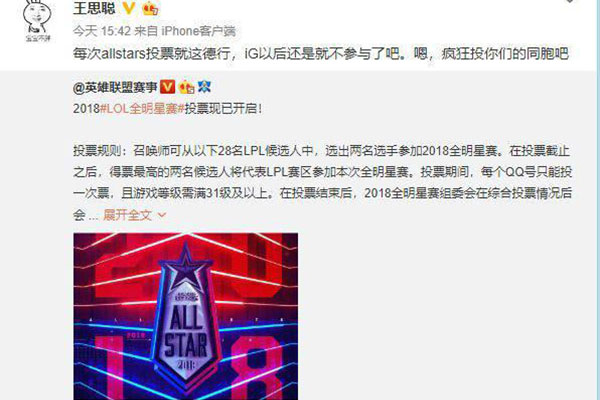Open the #LOL全明星赛# hashtag topic
The height and width of the screenshot is (400, 600).
click(142, 109)
